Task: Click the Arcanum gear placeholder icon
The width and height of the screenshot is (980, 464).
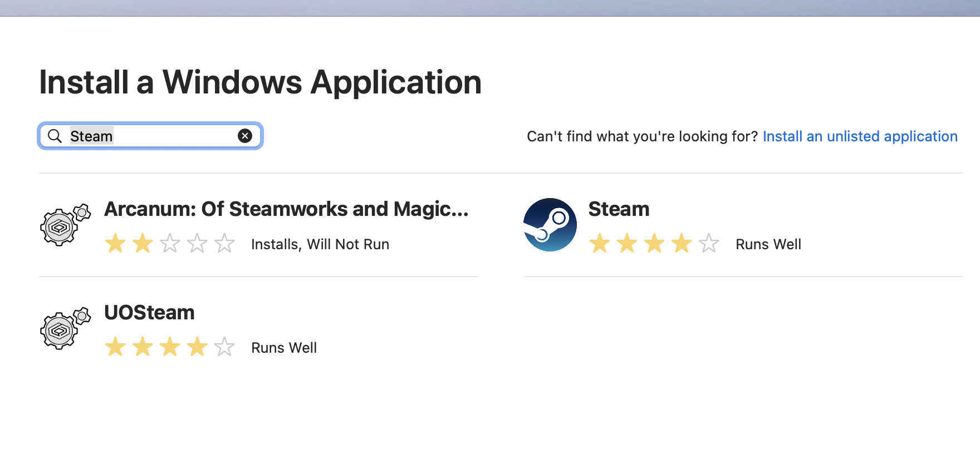Action: tap(65, 224)
